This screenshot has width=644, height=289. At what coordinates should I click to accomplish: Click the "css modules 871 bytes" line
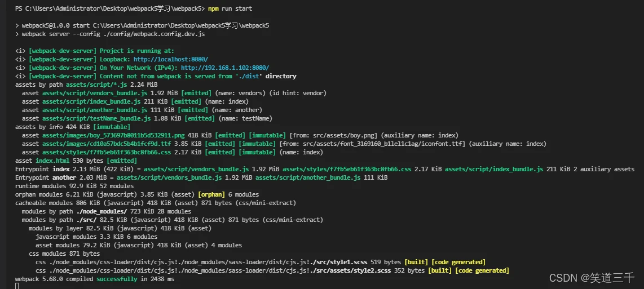(64, 254)
